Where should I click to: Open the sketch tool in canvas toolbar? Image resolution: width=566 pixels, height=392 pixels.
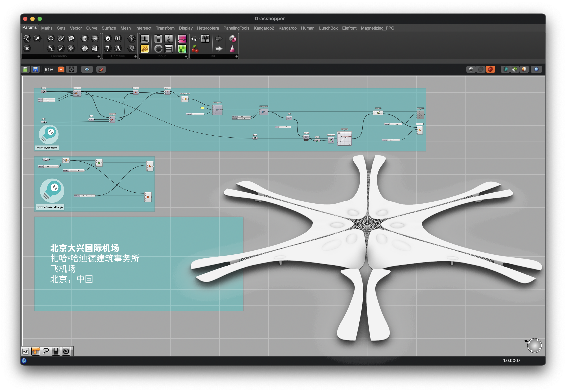click(101, 69)
